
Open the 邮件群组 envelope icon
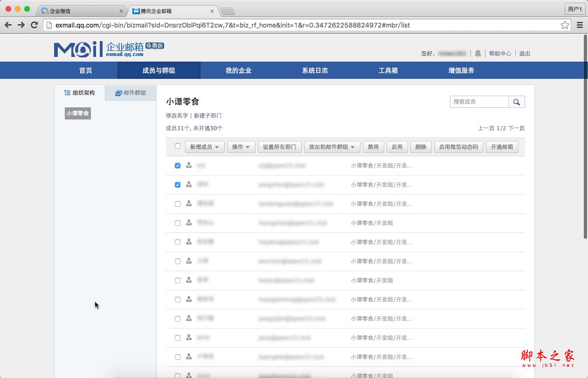coord(118,92)
